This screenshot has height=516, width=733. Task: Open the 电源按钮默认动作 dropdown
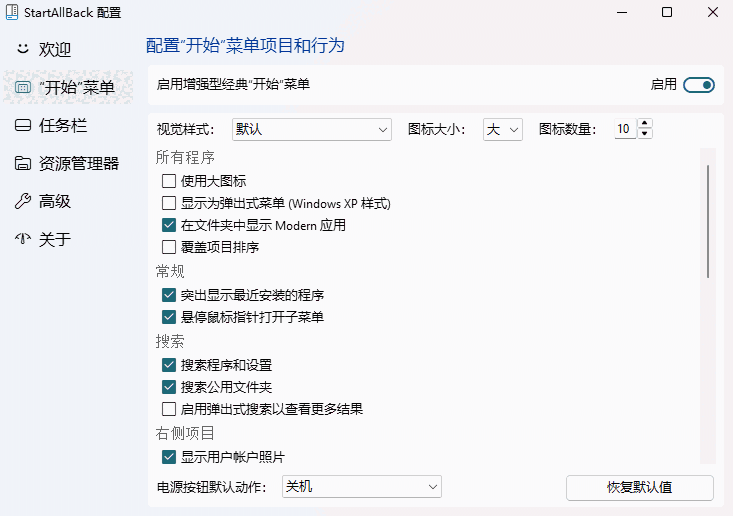pyautogui.click(x=361, y=487)
